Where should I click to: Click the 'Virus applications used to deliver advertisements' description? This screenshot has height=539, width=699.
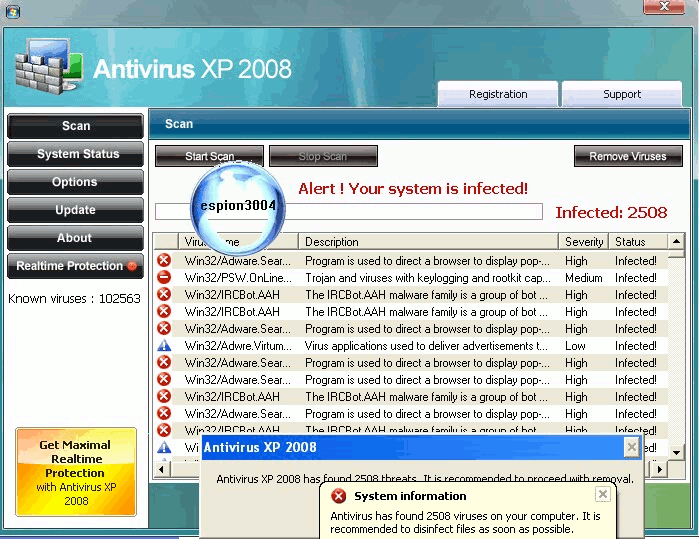426,346
